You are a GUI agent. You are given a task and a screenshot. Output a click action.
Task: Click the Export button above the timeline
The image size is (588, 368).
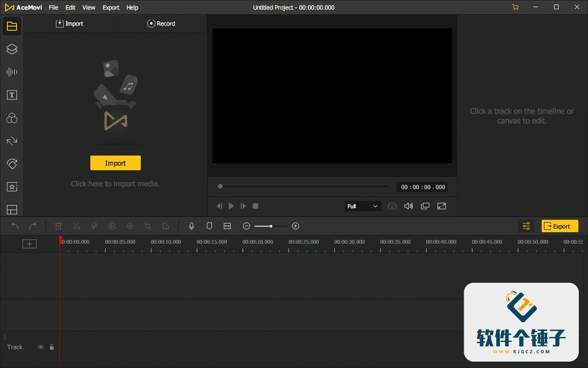coord(560,226)
